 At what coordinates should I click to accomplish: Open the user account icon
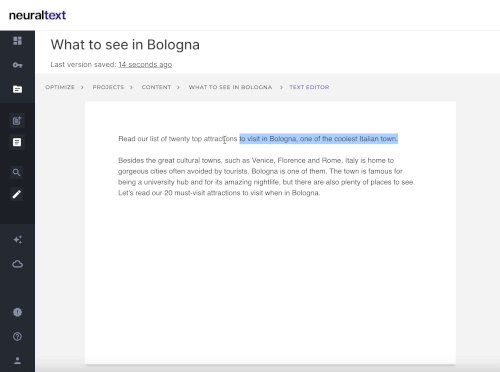pyautogui.click(x=17, y=360)
